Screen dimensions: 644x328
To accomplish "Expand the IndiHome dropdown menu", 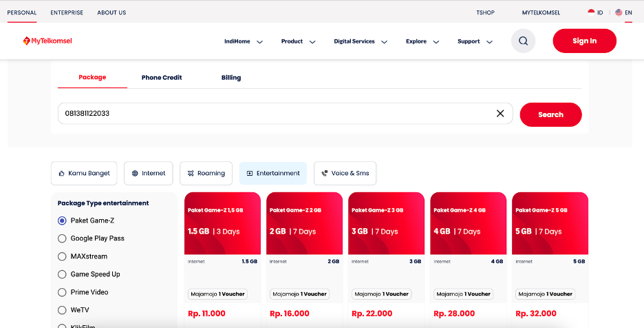I will 243,41.
